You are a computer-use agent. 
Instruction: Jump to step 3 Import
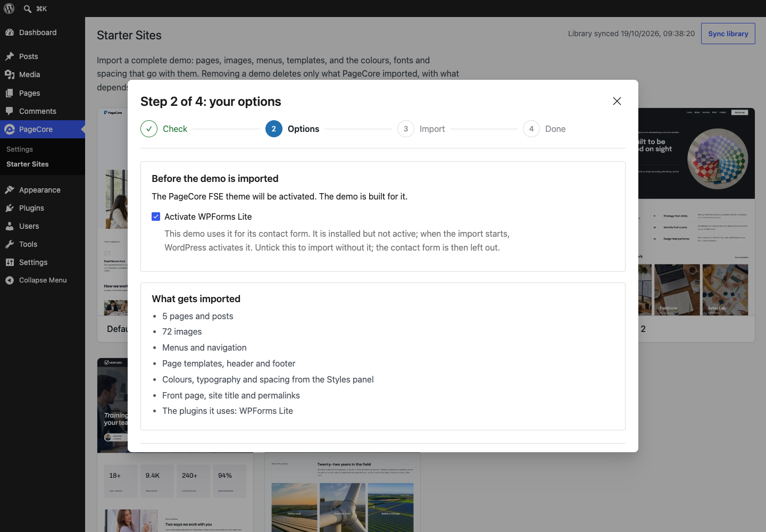pyautogui.click(x=421, y=129)
